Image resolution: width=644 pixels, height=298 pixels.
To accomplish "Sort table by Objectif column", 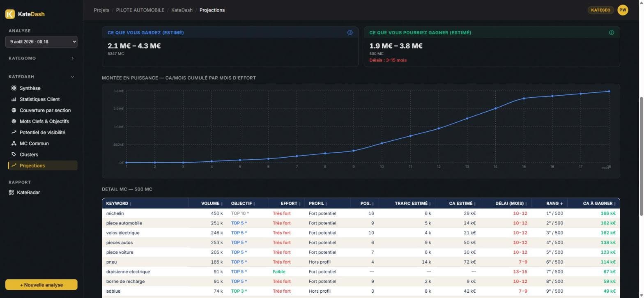I will coord(243,204).
